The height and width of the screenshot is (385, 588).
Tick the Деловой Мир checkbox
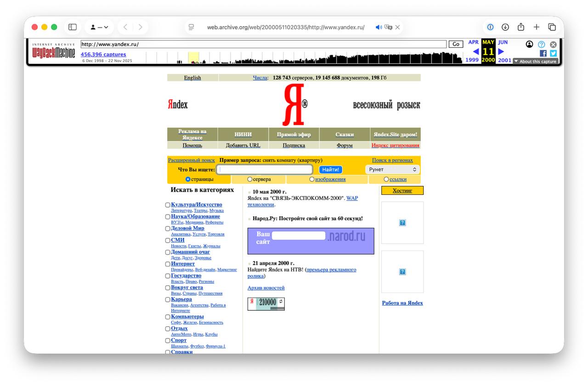click(x=168, y=229)
